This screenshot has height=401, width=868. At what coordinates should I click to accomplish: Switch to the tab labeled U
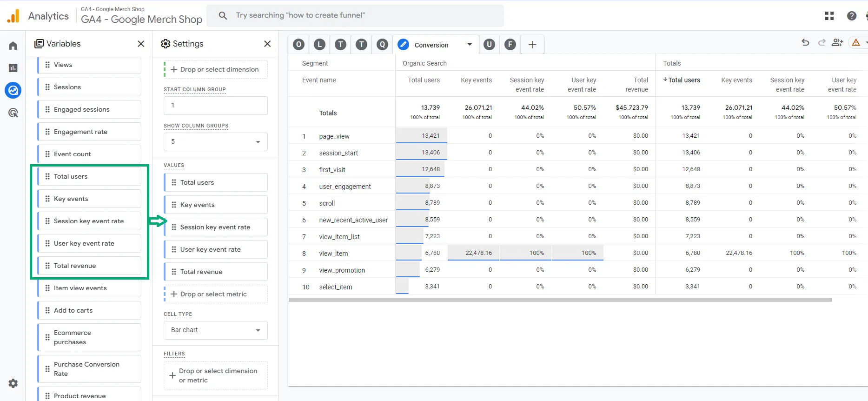pos(489,45)
